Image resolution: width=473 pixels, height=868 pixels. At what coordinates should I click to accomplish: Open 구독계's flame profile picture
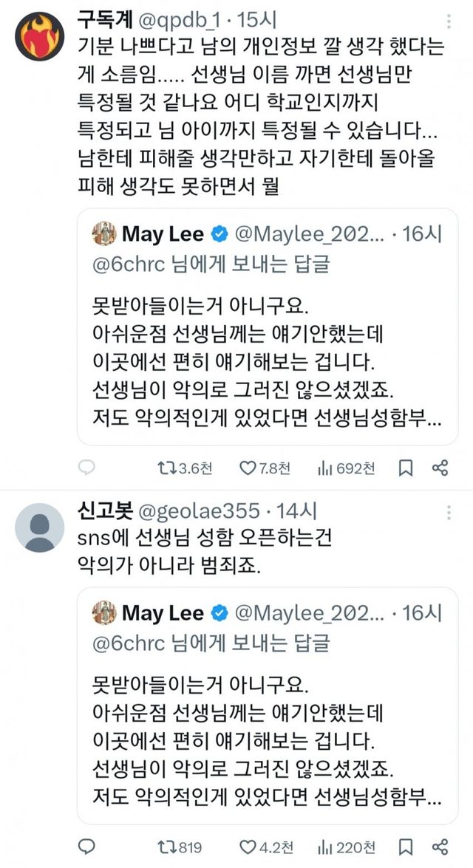tap(40, 35)
